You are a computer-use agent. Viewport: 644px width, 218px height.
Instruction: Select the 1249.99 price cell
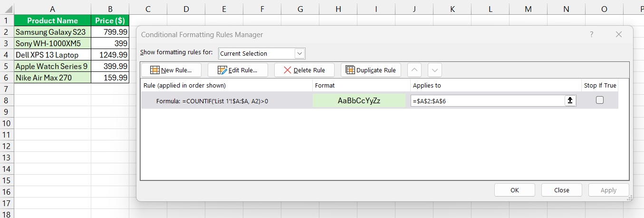(110, 55)
